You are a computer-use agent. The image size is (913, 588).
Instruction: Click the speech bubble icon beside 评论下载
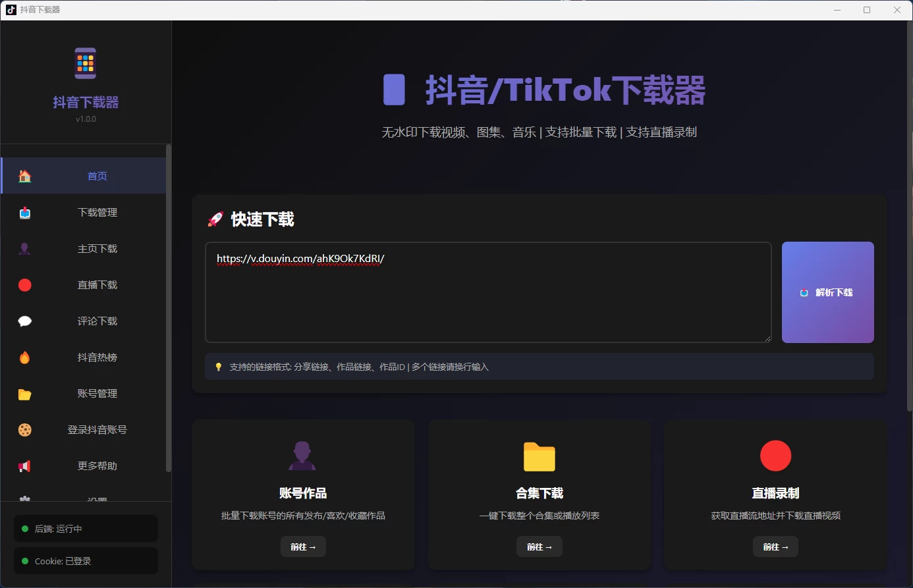(x=25, y=321)
